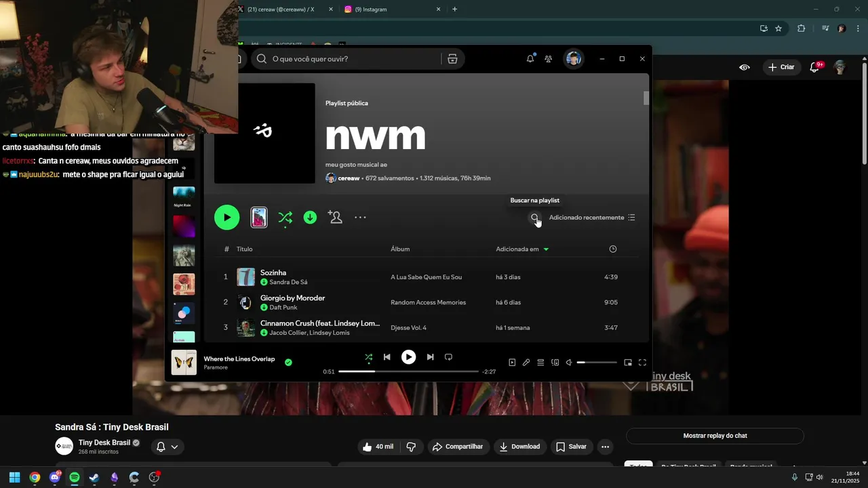868x488 pixels.
Task: Open the Spotify mini player
Action: (628, 363)
